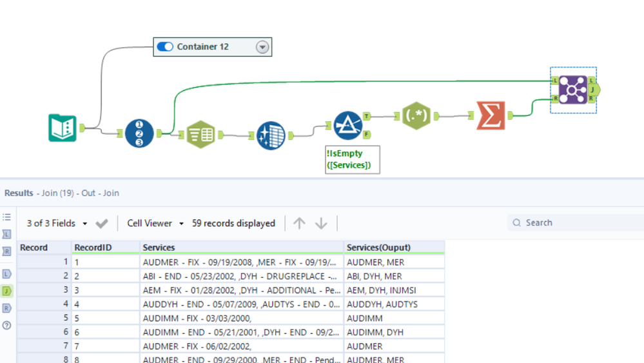Show the L output anchor data in Results
Screen dimensions: 644x363
6,274
